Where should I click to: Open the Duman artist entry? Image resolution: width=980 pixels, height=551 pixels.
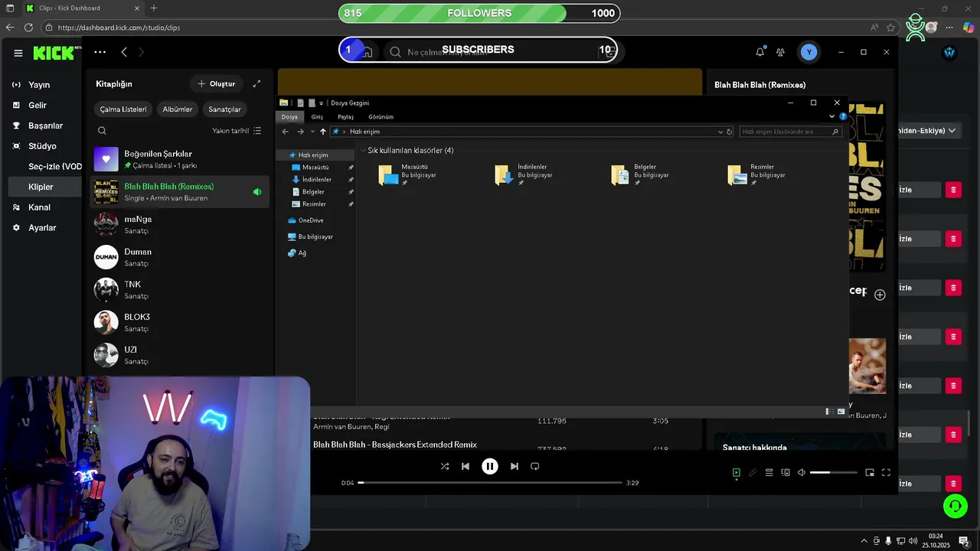(180, 257)
